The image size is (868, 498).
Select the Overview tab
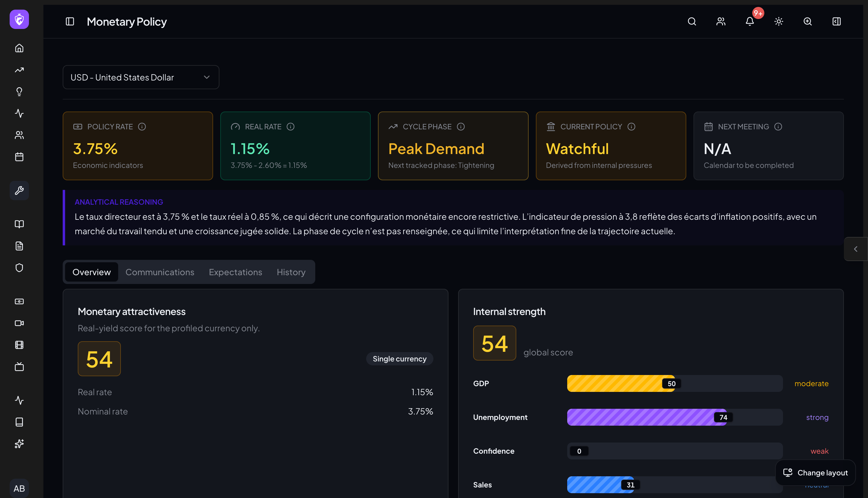click(x=92, y=272)
